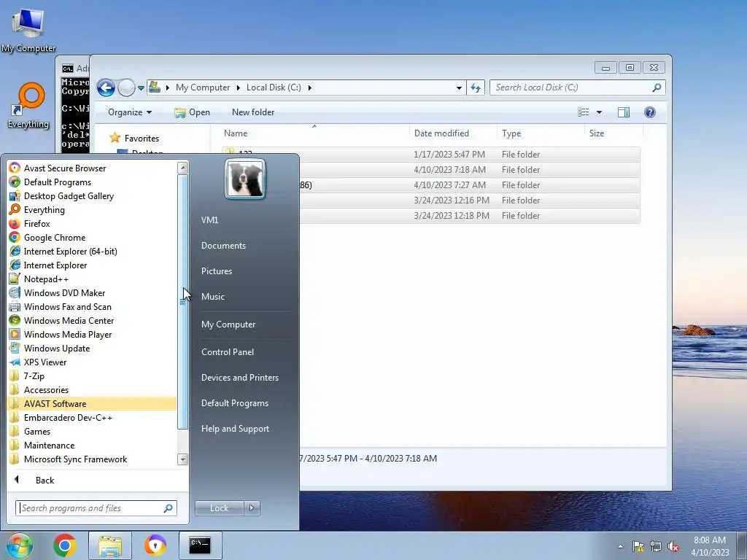Screen dimensions: 747x560
Task: Click Explorer back arrow button
Action: pyautogui.click(x=106, y=87)
